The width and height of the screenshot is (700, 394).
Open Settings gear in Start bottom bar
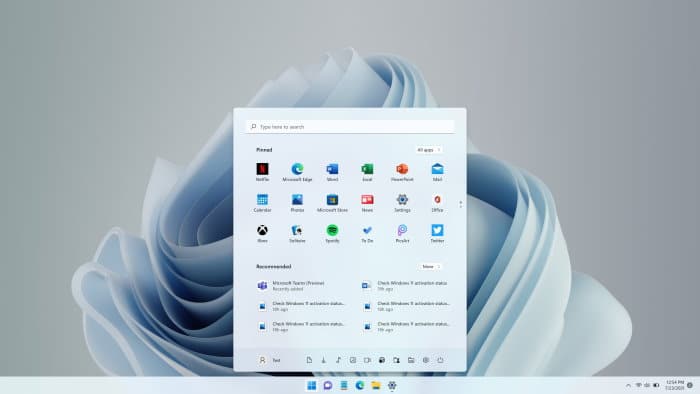click(425, 360)
